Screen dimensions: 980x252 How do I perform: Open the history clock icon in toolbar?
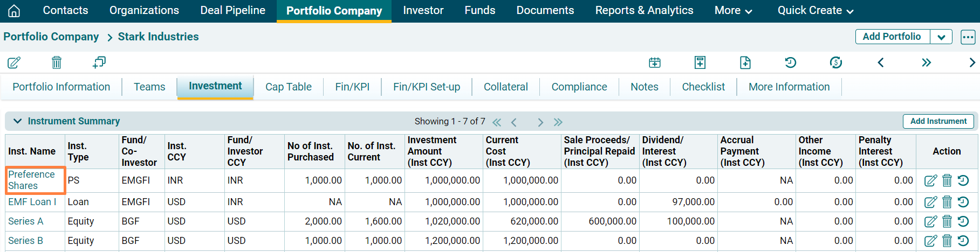click(790, 62)
